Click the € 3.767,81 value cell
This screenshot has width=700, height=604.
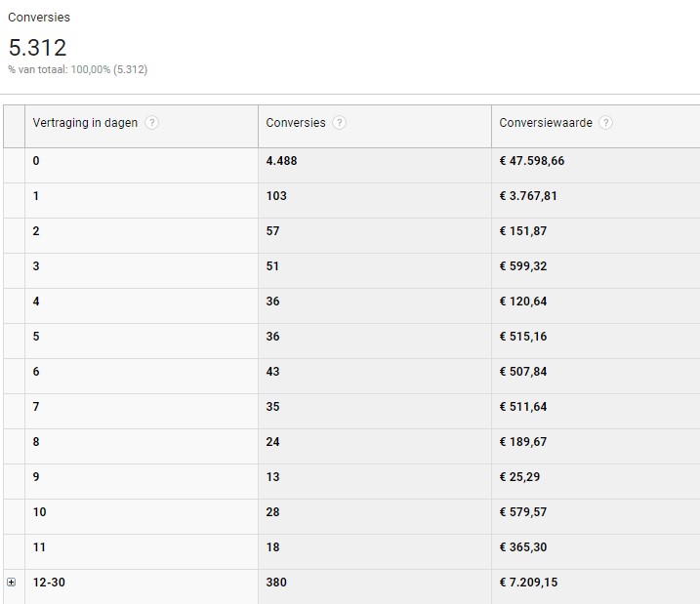point(528,196)
